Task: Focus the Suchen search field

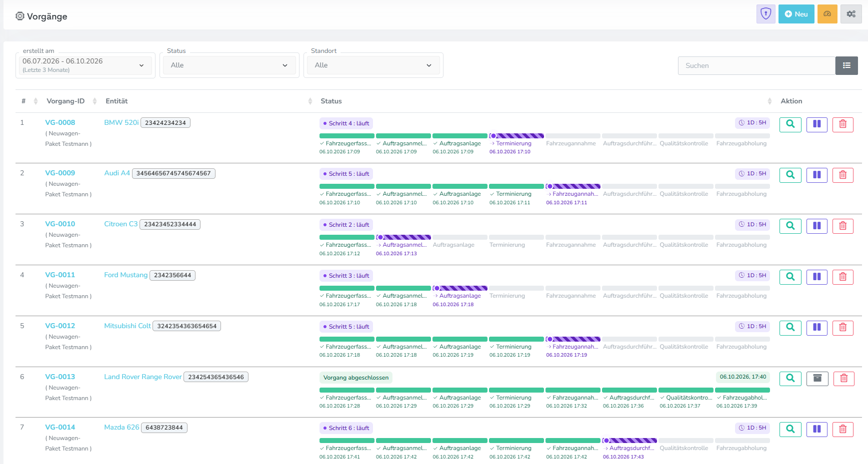Action: pyautogui.click(x=756, y=65)
